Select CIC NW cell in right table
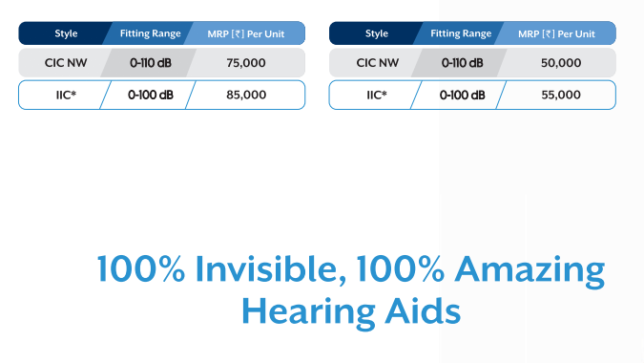This screenshot has width=644, height=363. (x=377, y=63)
